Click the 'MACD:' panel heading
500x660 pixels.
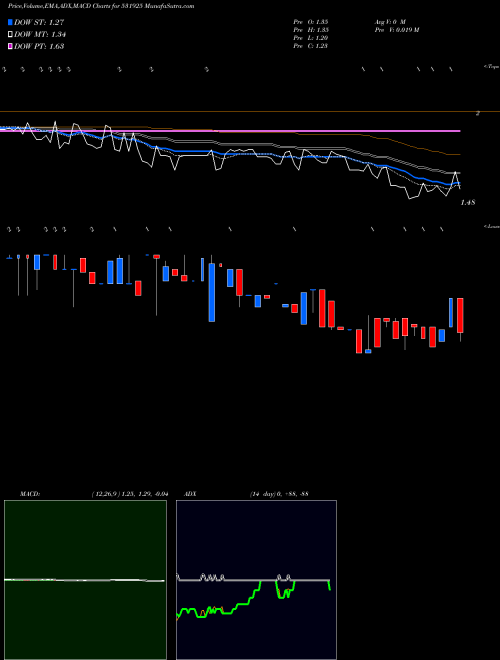(30, 494)
